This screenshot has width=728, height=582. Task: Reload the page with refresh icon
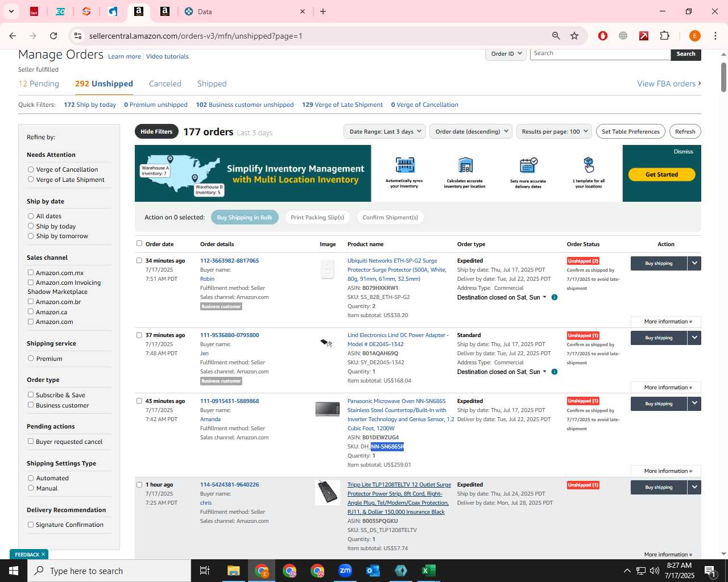point(53,36)
